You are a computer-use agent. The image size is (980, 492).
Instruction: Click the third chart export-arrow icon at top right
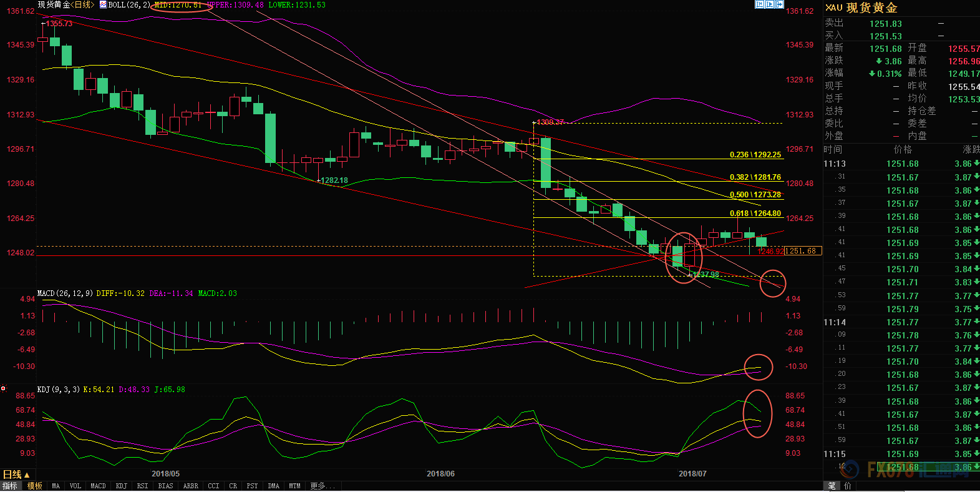(x=779, y=4)
